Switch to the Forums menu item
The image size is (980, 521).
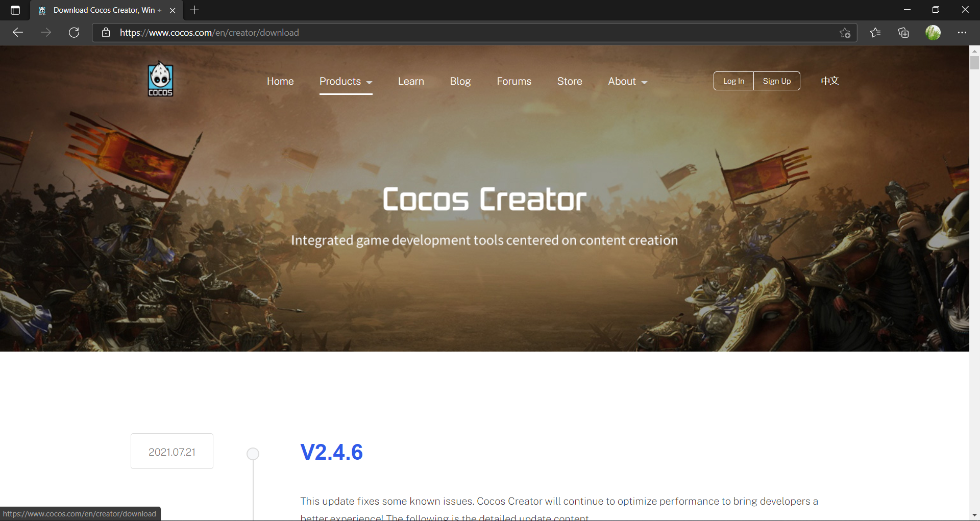513,81
